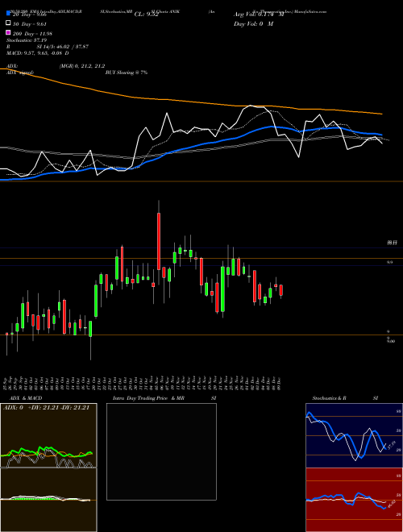Select the '20 Day = 9.66' legend text
Image resolution: width=403 pixels, height=532 pixels.
tap(30, 15)
